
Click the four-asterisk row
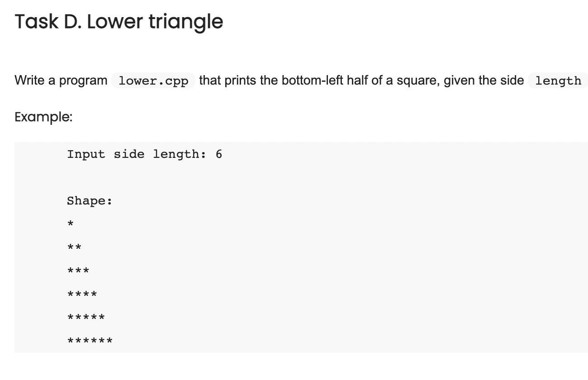pyautogui.click(x=82, y=294)
